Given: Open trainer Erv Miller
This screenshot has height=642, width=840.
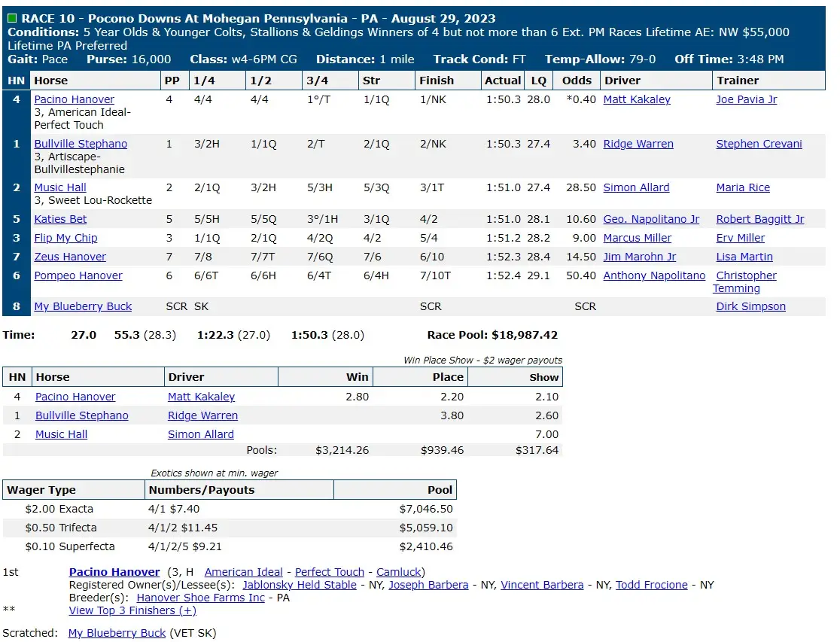Looking at the screenshot, I should pos(741,238).
